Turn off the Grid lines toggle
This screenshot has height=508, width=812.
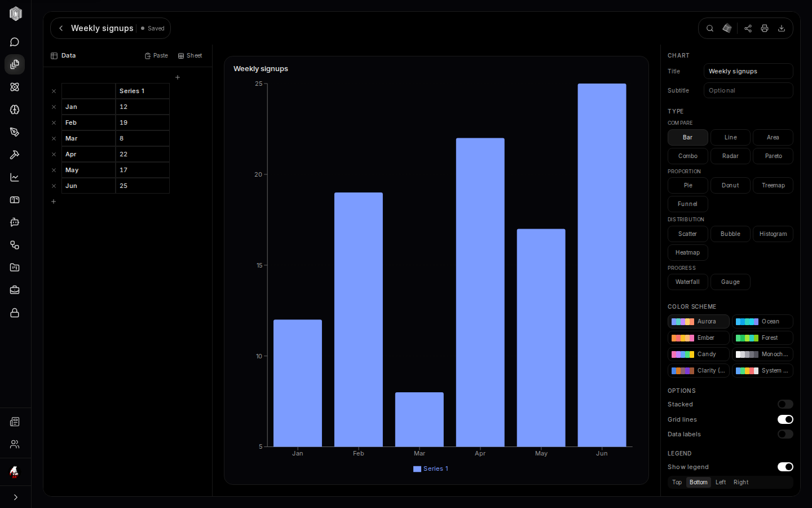click(x=785, y=419)
